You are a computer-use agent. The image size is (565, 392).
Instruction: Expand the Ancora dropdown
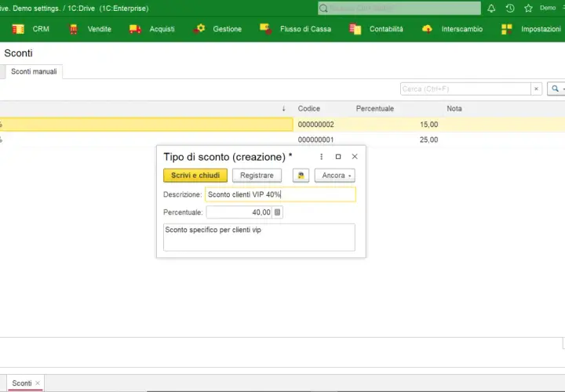pyautogui.click(x=335, y=176)
